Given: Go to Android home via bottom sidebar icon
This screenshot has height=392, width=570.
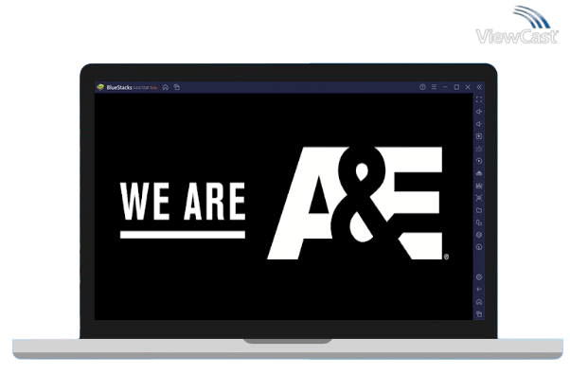Looking at the screenshot, I should pyautogui.click(x=479, y=302).
